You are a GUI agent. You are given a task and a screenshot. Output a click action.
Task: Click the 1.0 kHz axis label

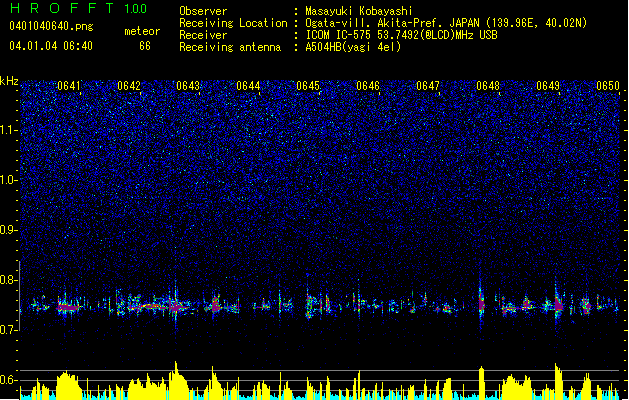(9, 180)
